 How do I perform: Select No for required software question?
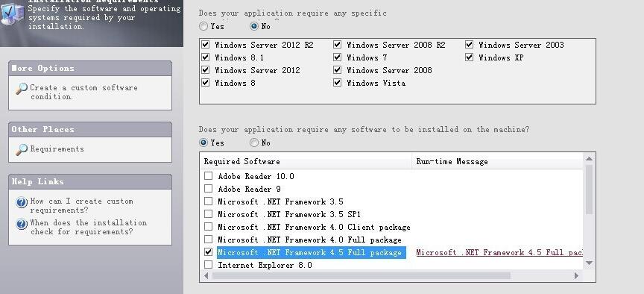(254, 143)
